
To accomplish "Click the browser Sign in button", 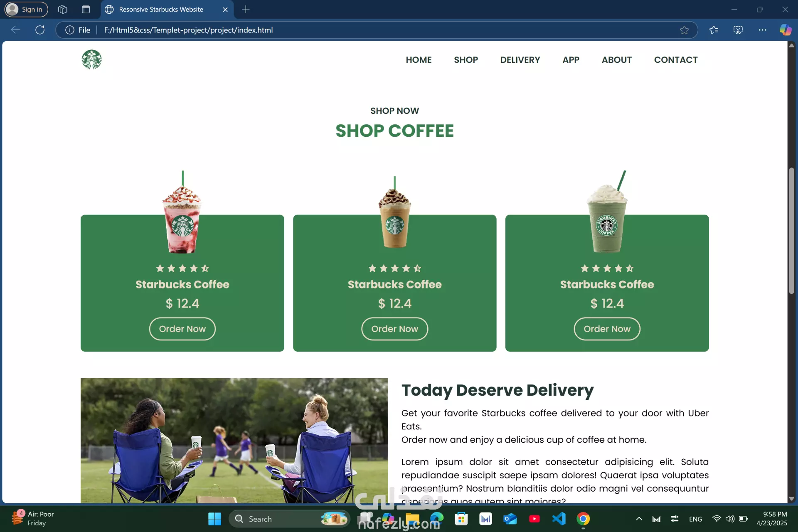I will (26, 9).
